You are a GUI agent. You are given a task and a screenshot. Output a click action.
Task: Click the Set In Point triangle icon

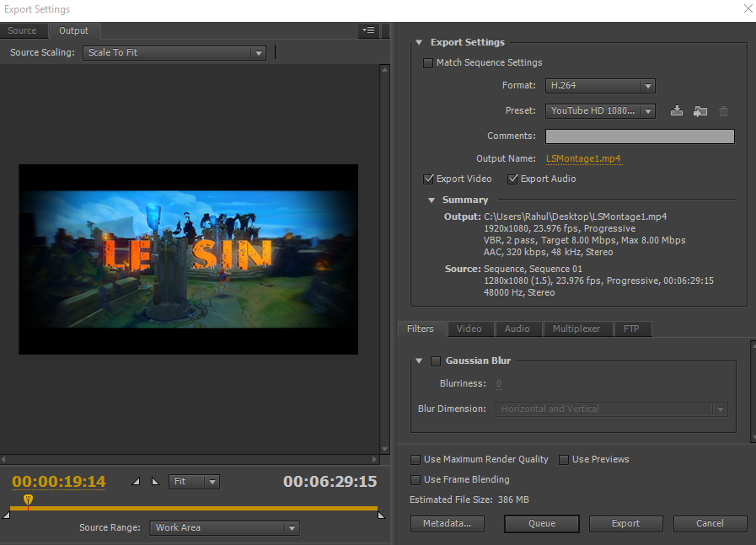(x=137, y=481)
